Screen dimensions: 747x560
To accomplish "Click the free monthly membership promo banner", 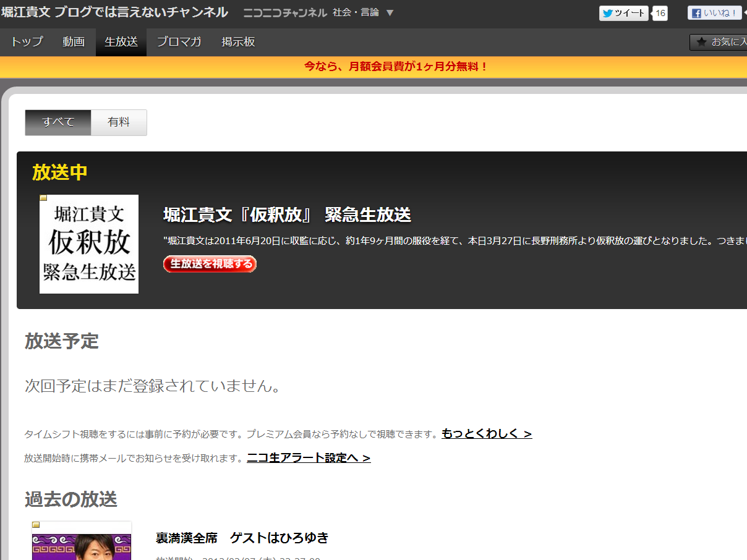I will pyautogui.click(x=396, y=66).
